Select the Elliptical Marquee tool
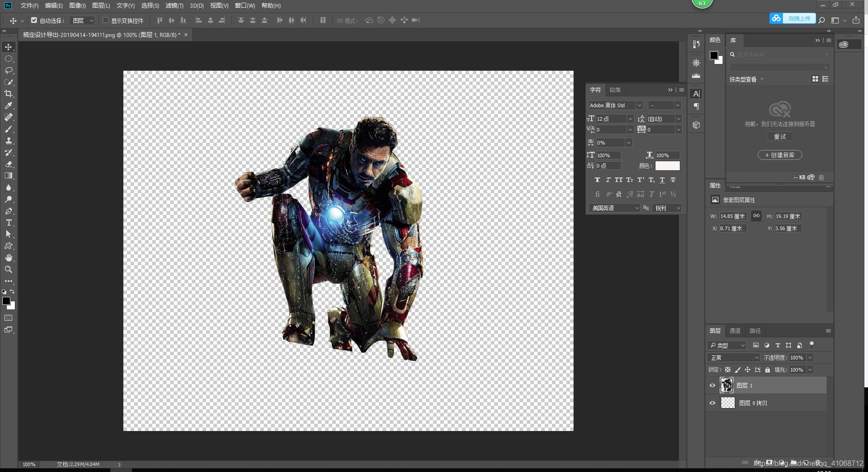The image size is (868, 472). (9, 59)
